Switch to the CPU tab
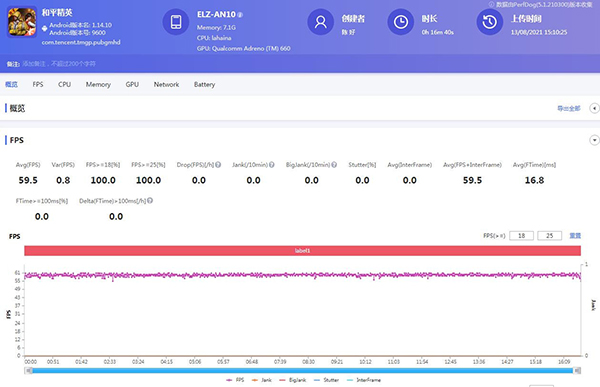 pyautogui.click(x=64, y=84)
